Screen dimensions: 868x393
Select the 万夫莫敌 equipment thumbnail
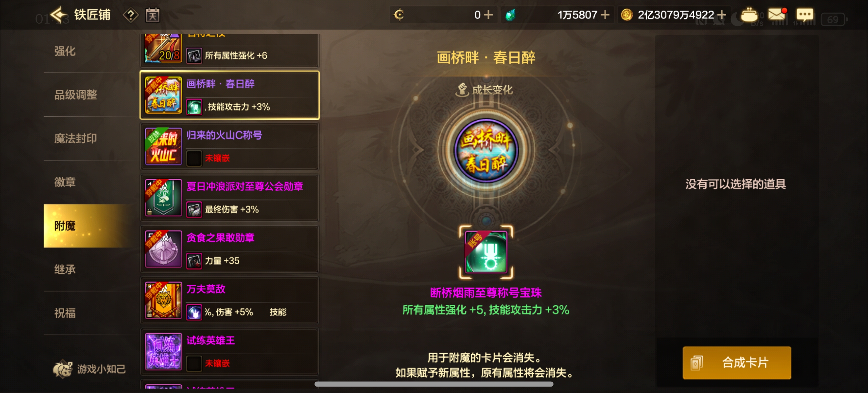pos(163,300)
